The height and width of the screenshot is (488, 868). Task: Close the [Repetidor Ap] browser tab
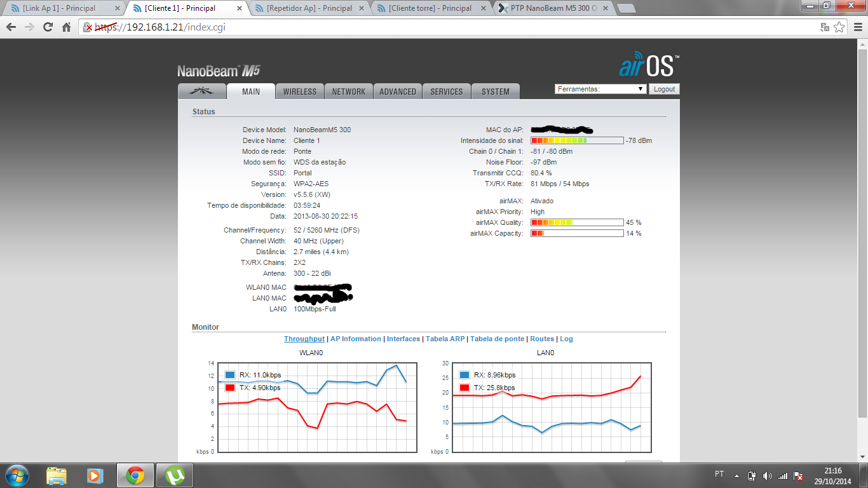click(362, 8)
